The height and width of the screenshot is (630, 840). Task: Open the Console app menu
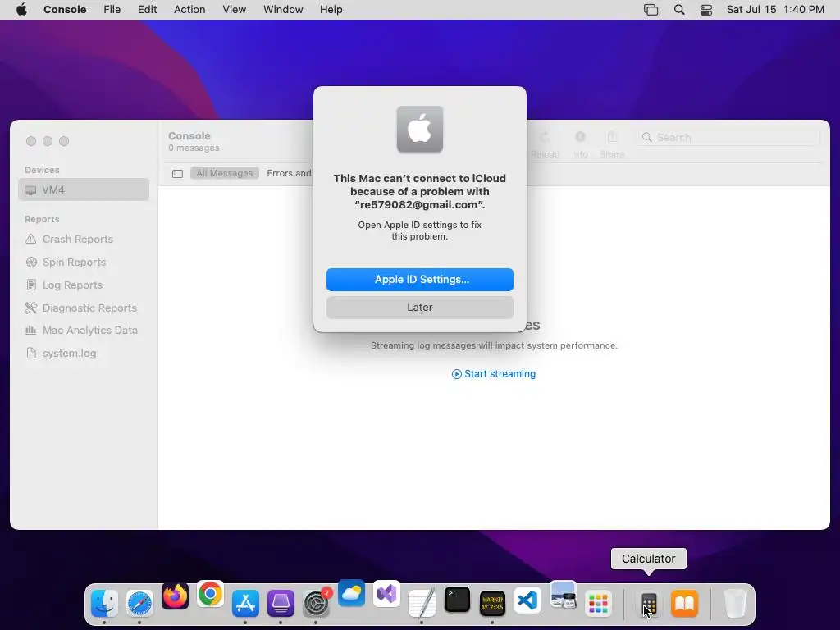click(65, 10)
